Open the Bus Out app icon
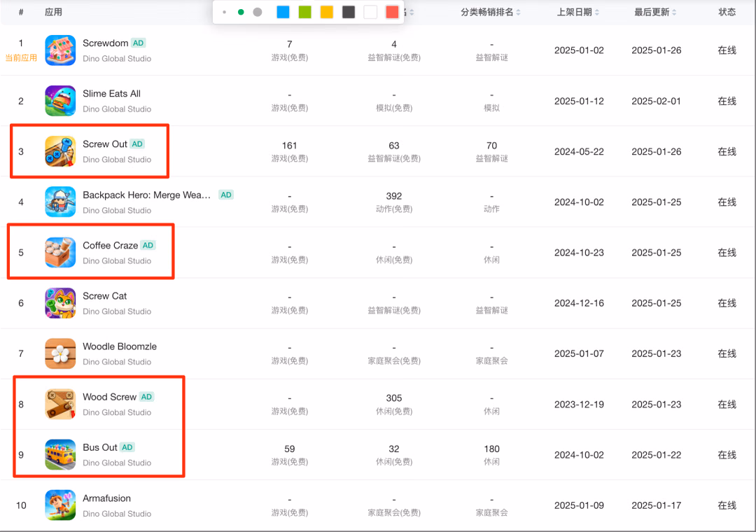Image resolution: width=756 pixels, height=532 pixels. tap(60, 455)
